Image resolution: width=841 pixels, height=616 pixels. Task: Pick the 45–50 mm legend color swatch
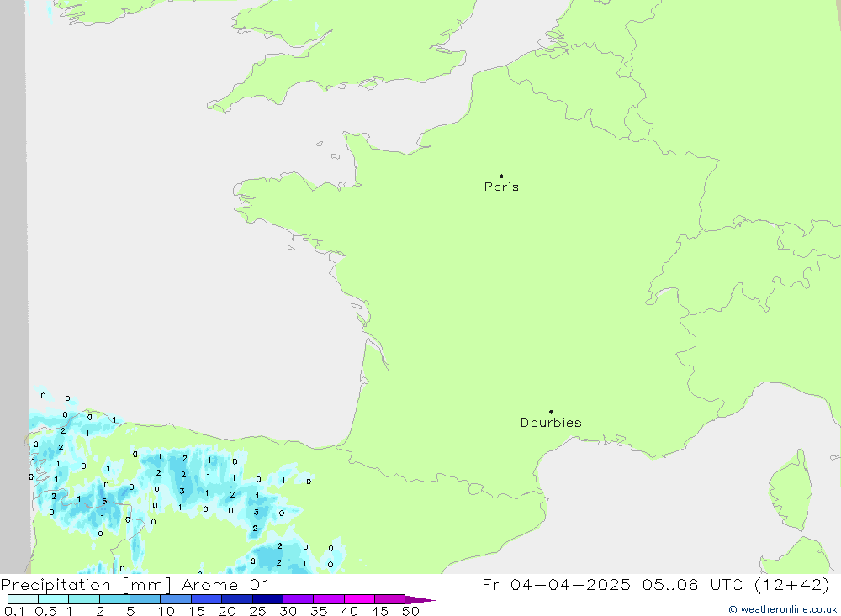click(390, 599)
